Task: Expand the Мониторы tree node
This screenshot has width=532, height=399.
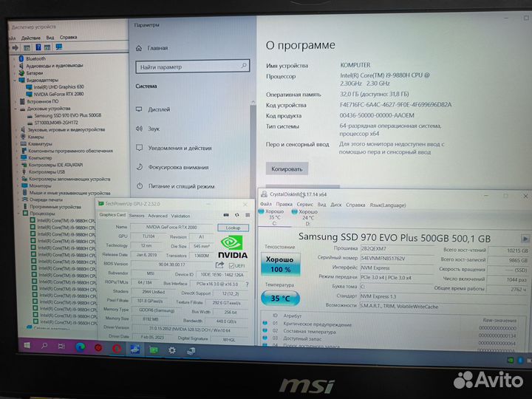Action: click(x=17, y=186)
